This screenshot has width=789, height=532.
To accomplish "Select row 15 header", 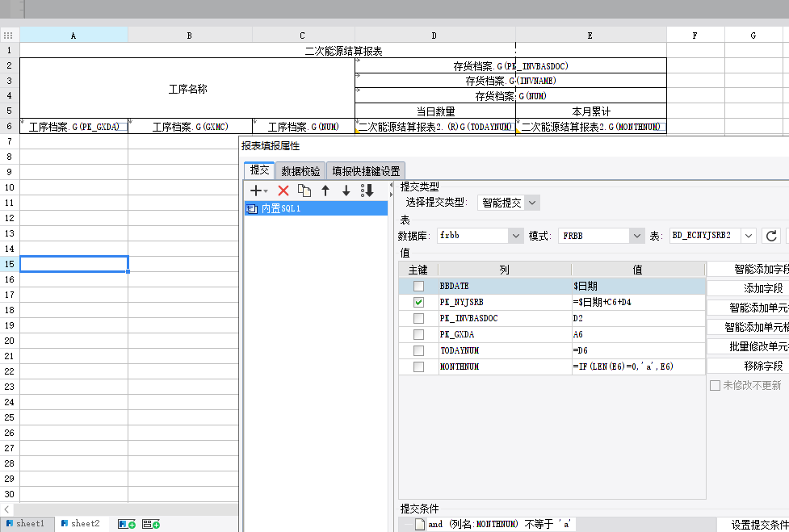I will pos(10,264).
